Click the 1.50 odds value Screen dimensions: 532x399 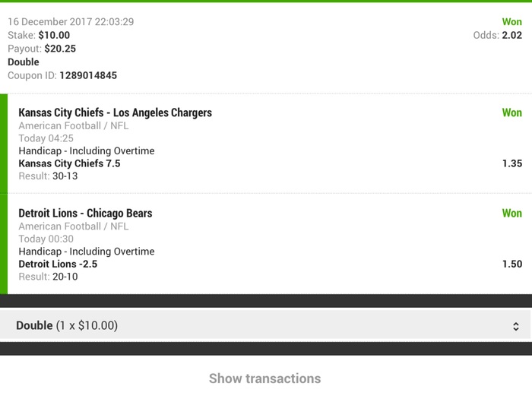[x=512, y=264]
